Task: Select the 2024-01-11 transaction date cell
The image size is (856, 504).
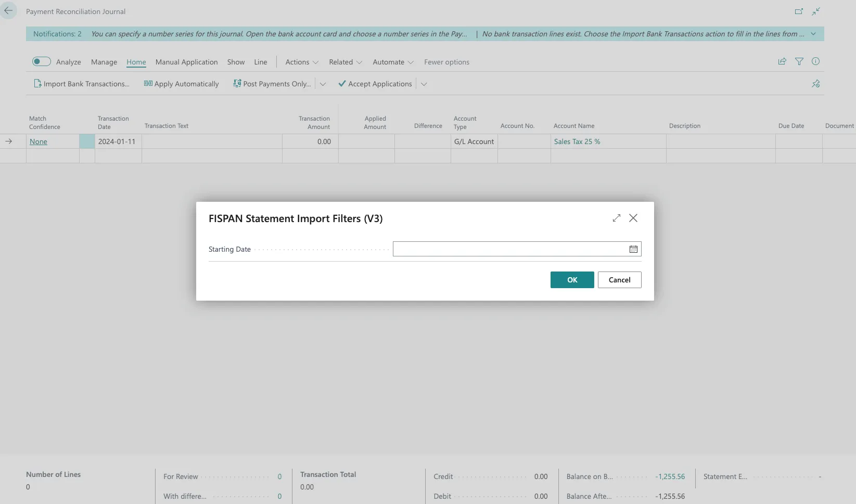Action: [x=118, y=141]
